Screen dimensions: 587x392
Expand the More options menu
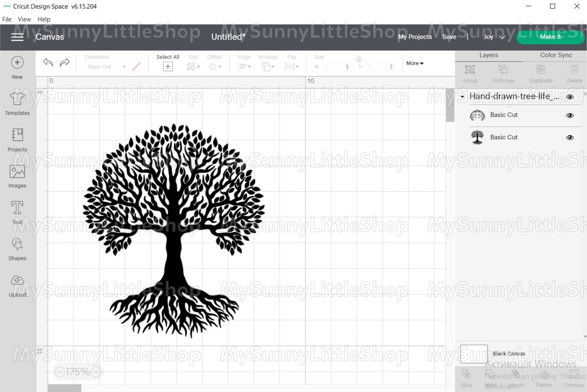click(414, 63)
